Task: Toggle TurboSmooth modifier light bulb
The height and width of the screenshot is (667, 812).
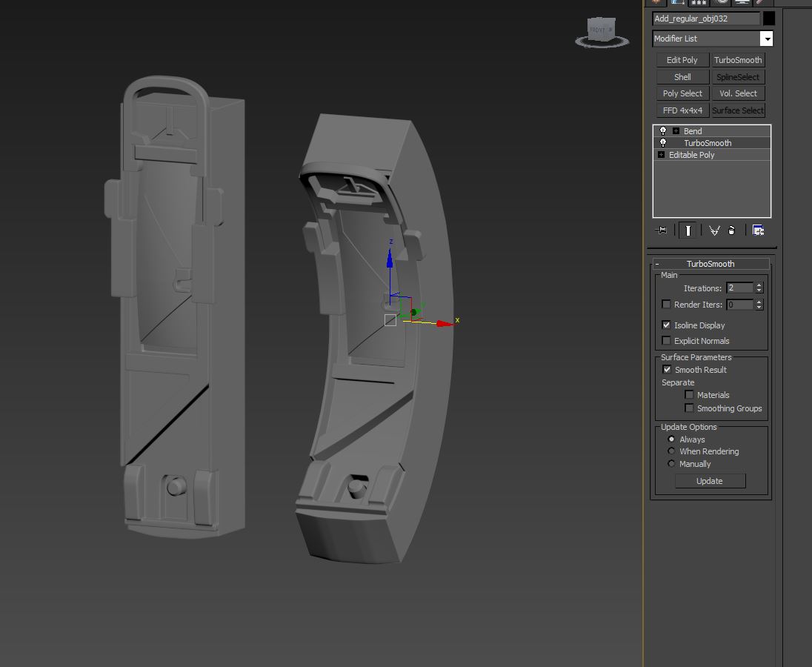Action: tap(662, 143)
